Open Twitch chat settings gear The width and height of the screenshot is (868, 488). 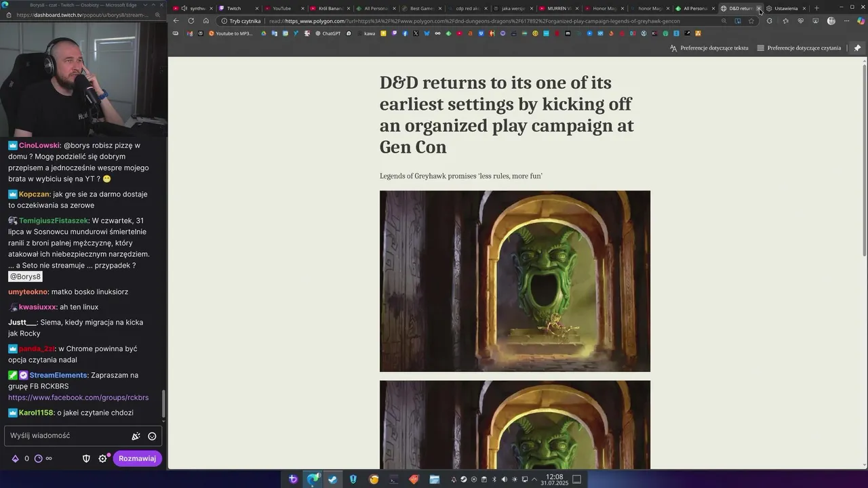103,459
